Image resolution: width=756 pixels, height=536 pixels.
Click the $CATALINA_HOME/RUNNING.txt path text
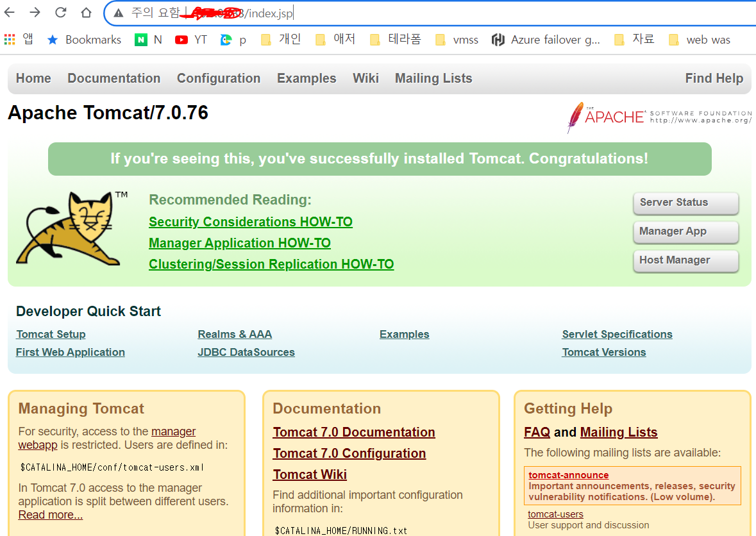(x=341, y=530)
